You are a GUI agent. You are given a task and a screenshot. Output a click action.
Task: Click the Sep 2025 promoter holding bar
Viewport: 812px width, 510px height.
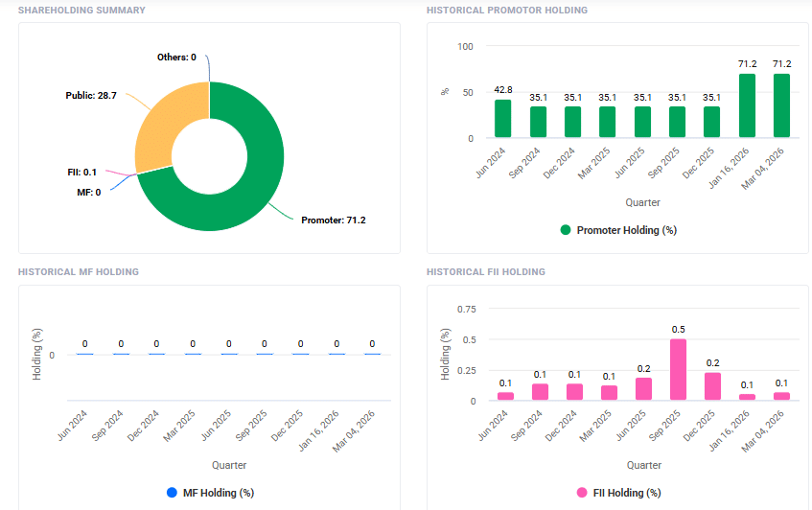click(x=677, y=123)
